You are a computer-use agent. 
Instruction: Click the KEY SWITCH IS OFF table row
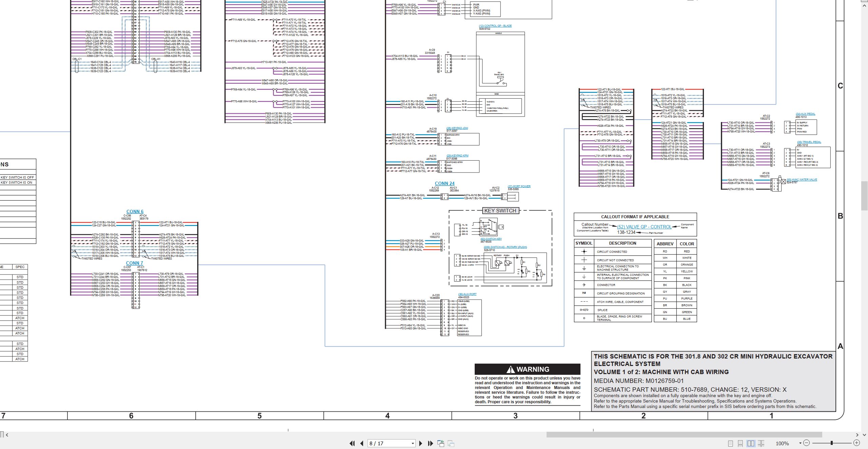click(x=18, y=177)
